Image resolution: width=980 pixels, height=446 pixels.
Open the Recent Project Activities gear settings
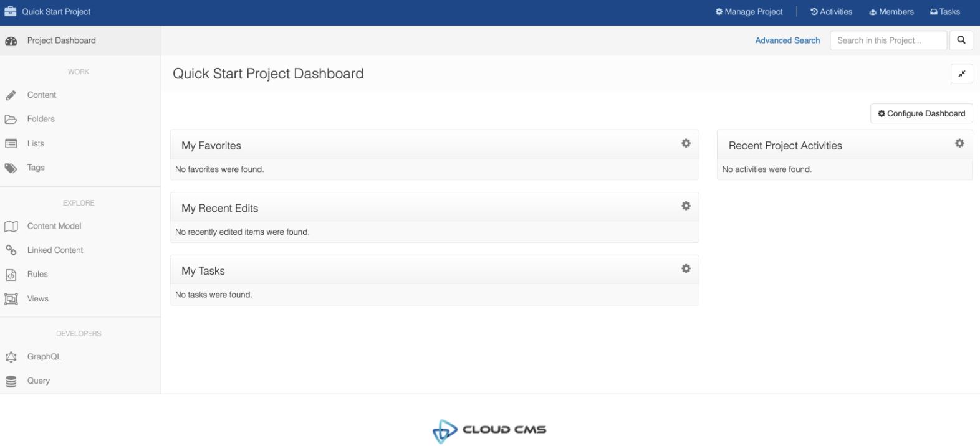[x=959, y=143]
